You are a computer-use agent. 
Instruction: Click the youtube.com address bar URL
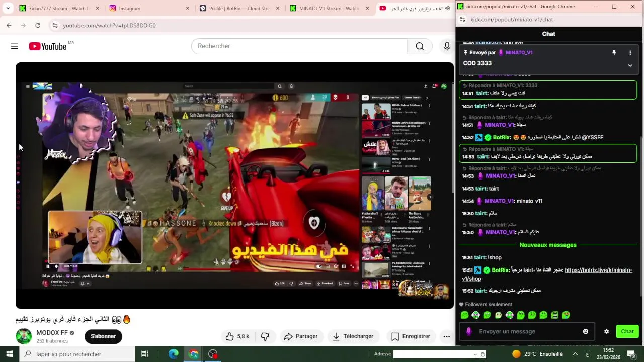click(109, 25)
